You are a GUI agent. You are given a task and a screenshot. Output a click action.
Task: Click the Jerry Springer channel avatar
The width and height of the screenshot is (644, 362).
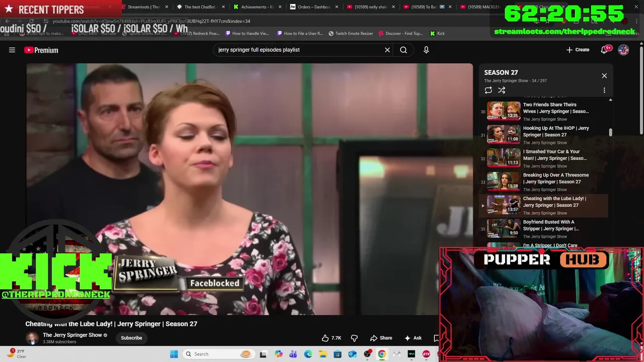[x=32, y=338]
